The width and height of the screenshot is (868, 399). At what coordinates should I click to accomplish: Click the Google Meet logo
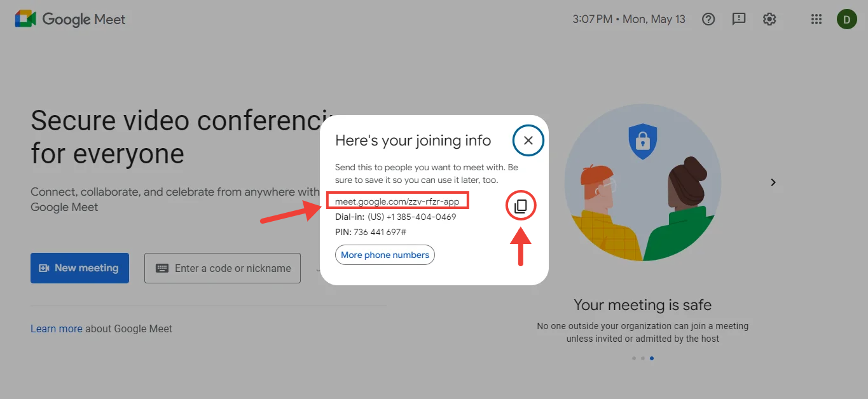coord(70,19)
